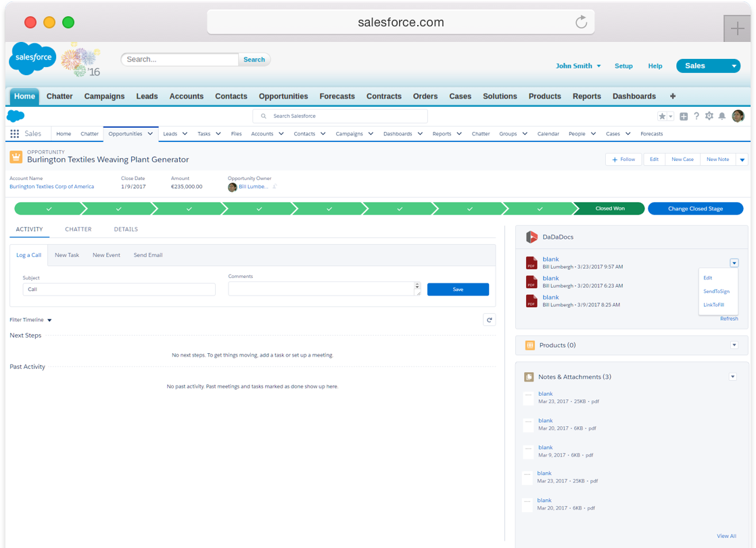756x548 pixels.
Task: Click the Edit opportunity button
Action: coord(654,160)
